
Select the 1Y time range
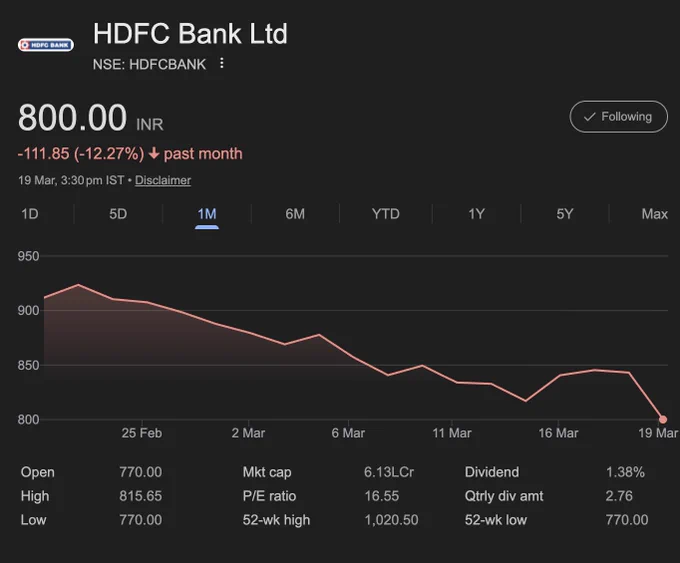pyautogui.click(x=476, y=214)
